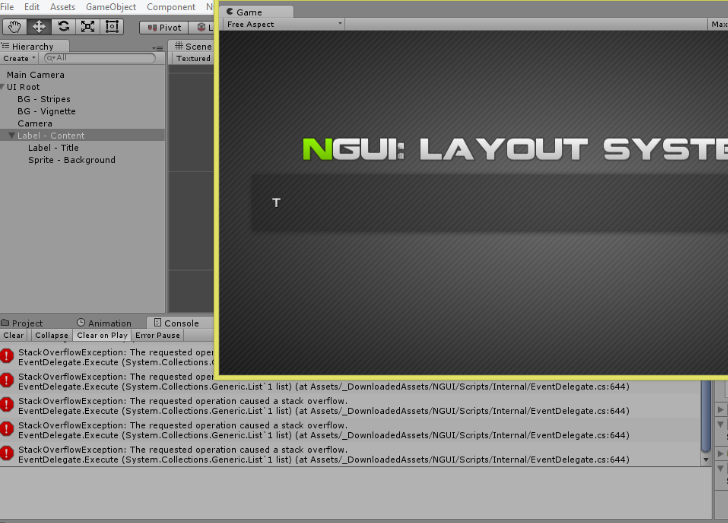
Task: Click the Console Clear button
Action: tap(13, 335)
